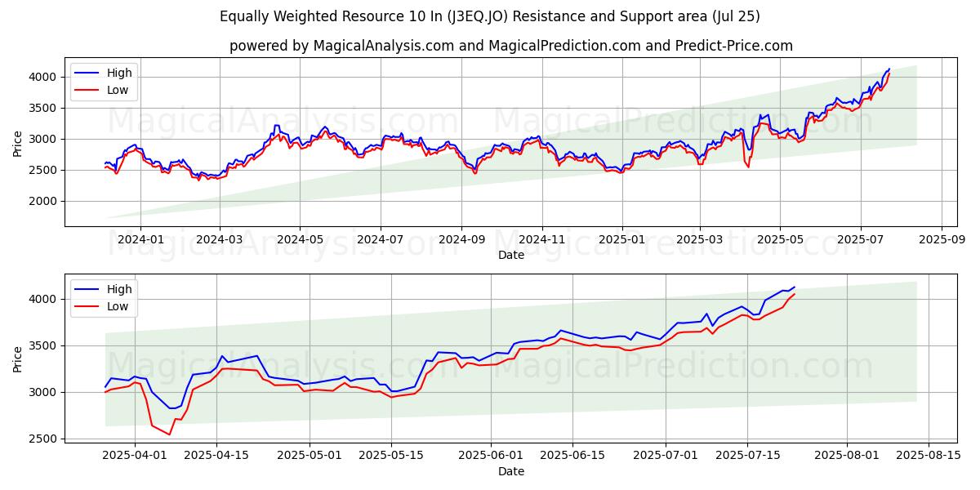Click the Low legend entry in bottom chart

[104, 306]
